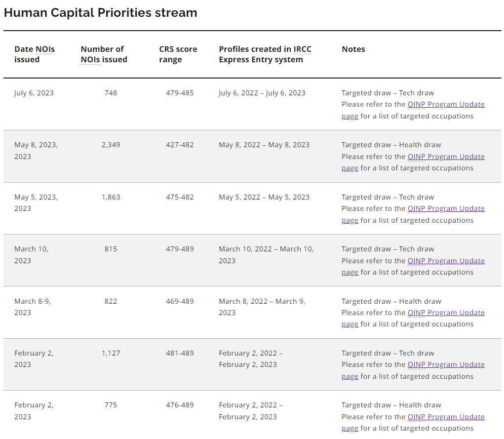Click the 'March 10, 2022 – March 10, 2023' profiles cell
This screenshot has height=439, width=504.
point(266,254)
